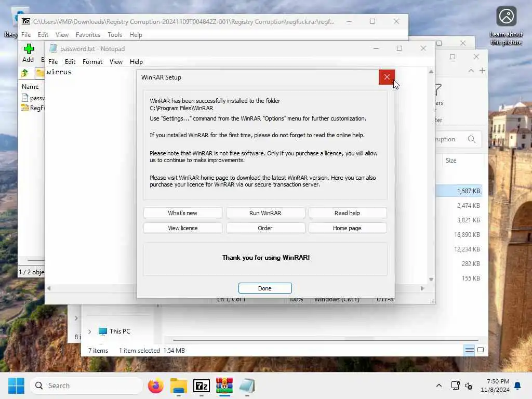Image resolution: width=532 pixels, height=399 pixels.
Task: Select the 2,474 KB file row
Action: coord(459,206)
